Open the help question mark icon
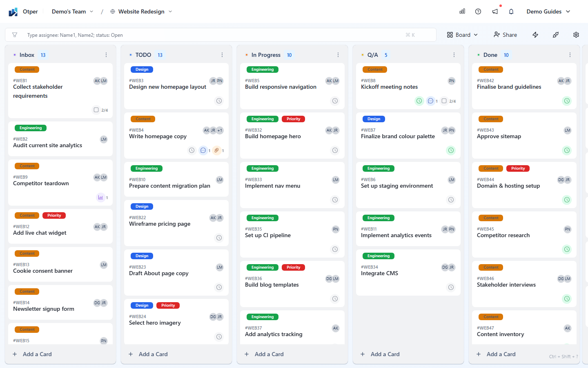Viewport: 588px width, 368px height. [x=478, y=11]
